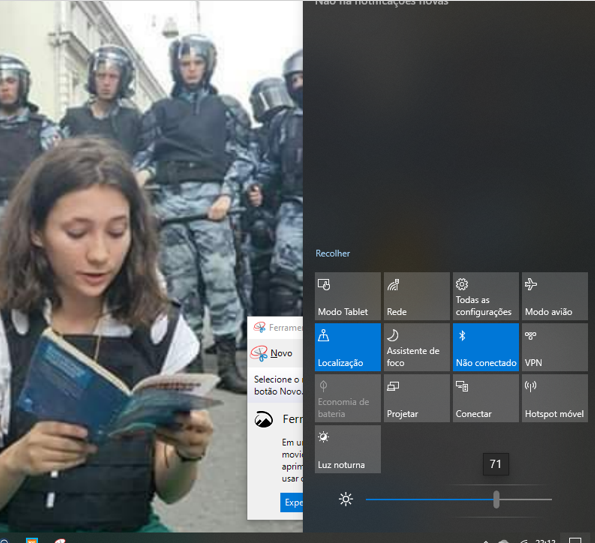Screen dimensions: 595x543
Task: Click the blue Expe button in Snipping Tool
Action: [291, 502]
